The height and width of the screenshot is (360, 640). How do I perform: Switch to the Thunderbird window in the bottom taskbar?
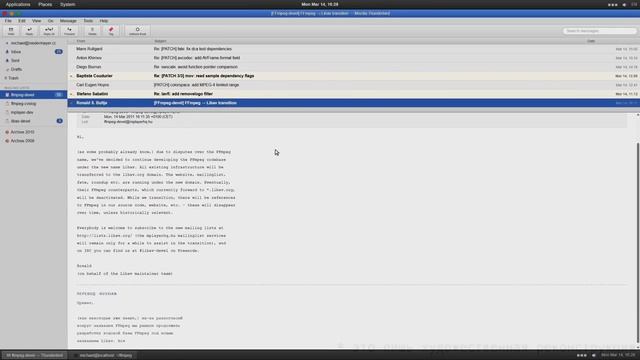tap(34, 355)
